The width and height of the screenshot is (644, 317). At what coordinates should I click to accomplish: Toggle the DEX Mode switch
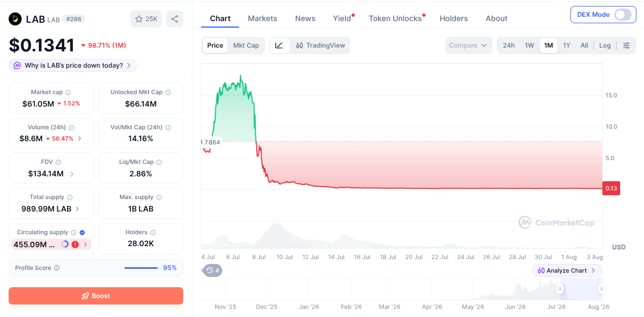coord(623,15)
